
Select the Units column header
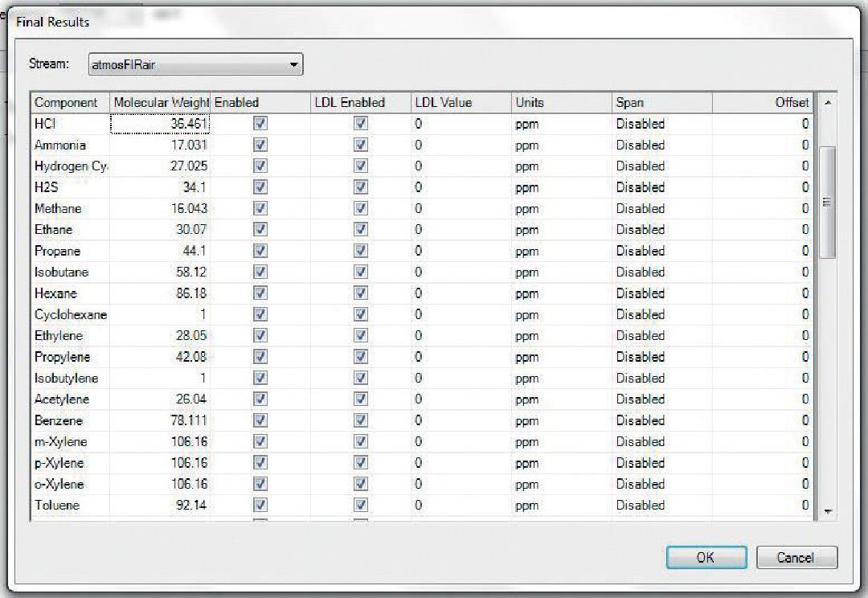(x=530, y=103)
